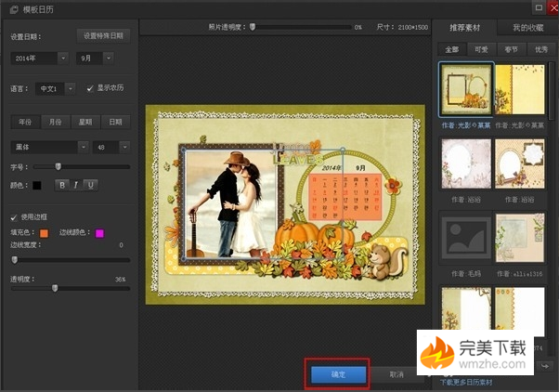Image resolution: width=559 pixels, height=392 pixels.
Task: Select the placeholder image template by 毛妈
Action: click(x=466, y=239)
